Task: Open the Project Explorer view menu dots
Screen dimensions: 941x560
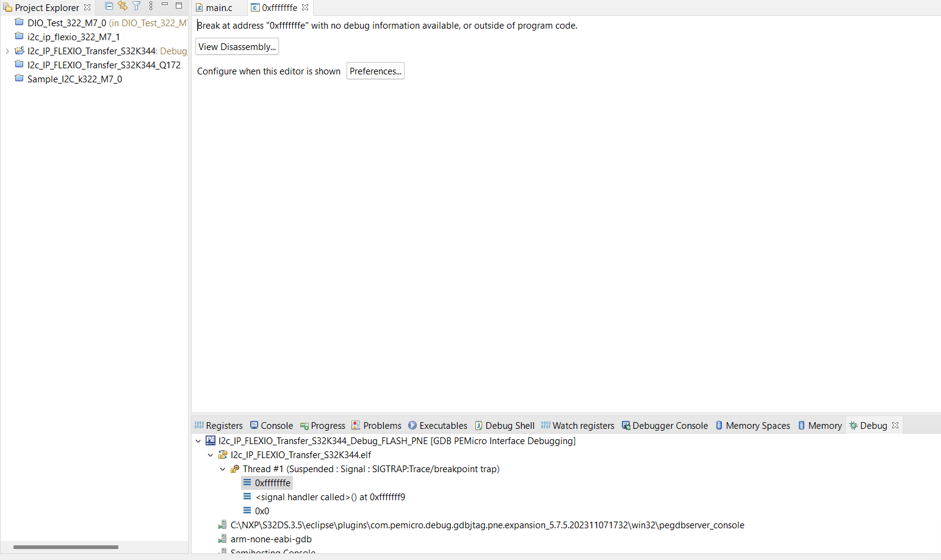Action: (x=151, y=5)
